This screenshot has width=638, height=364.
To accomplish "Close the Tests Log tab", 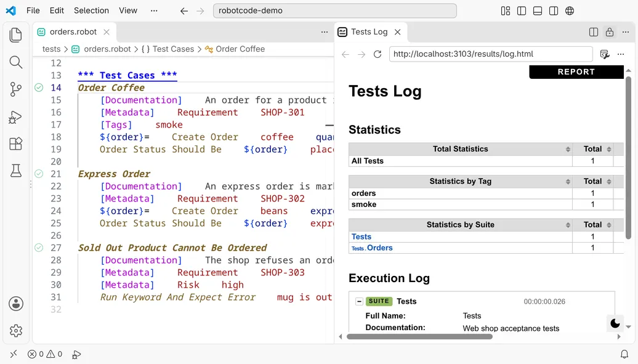I will [x=398, y=32].
